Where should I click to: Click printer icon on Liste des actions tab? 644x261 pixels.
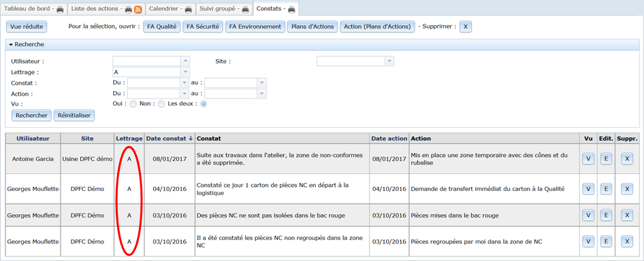[x=129, y=9]
